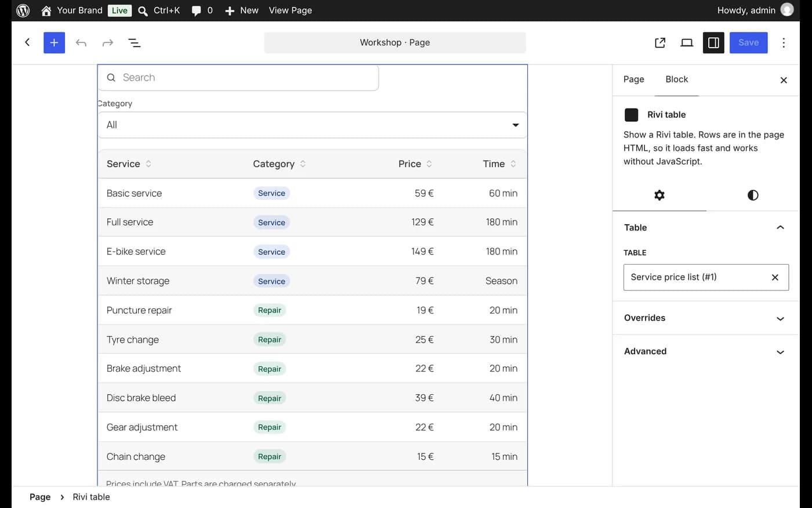Open the Howdy, admin account menu
This screenshot has width=812, height=508.
(x=755, y=10)
